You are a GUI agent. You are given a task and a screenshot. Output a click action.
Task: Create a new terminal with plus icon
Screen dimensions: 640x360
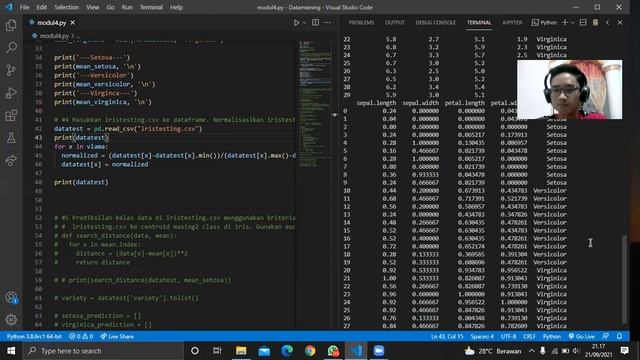[565, 22]
